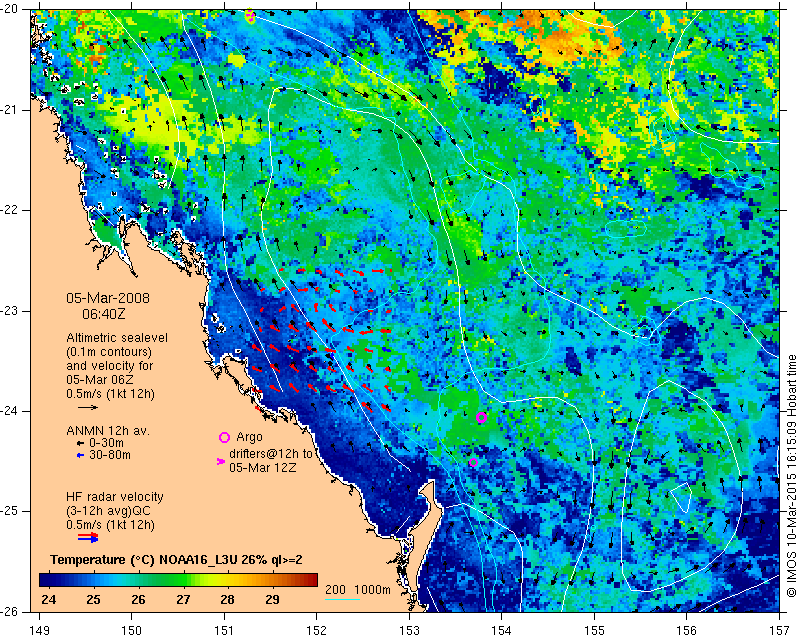Click the '05-Mar 12Z' drifter legend text
Image resolution: width=800 pixels, height=640 pixels.
pyautogui.click(x=263, y=467)
